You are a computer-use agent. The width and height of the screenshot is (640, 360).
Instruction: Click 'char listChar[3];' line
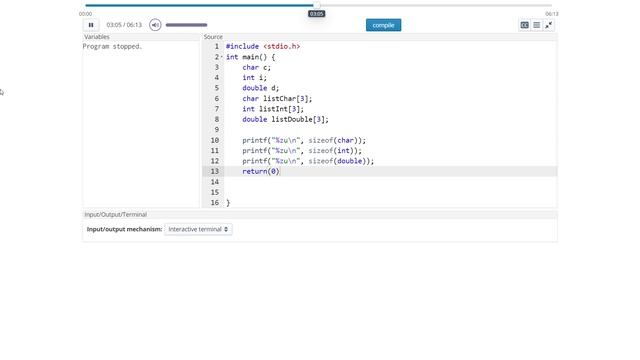coord(277,99)
